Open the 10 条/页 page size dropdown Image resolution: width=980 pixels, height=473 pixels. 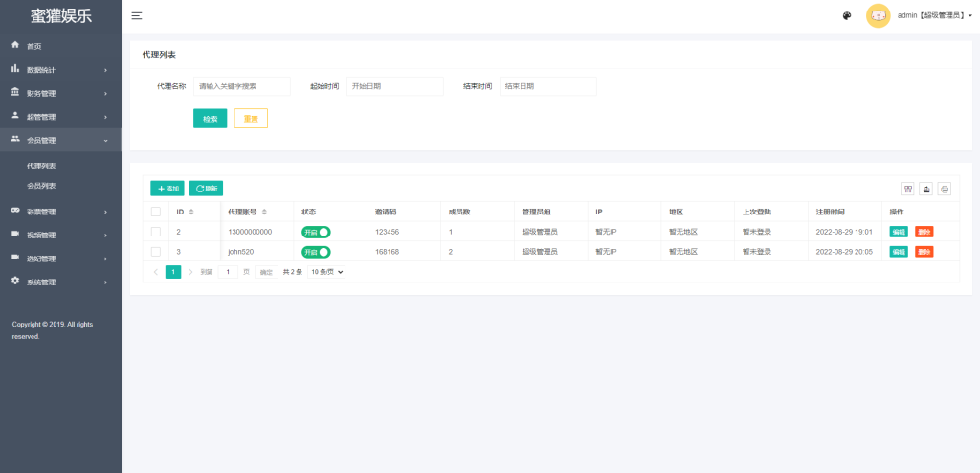tap(326, 272)
